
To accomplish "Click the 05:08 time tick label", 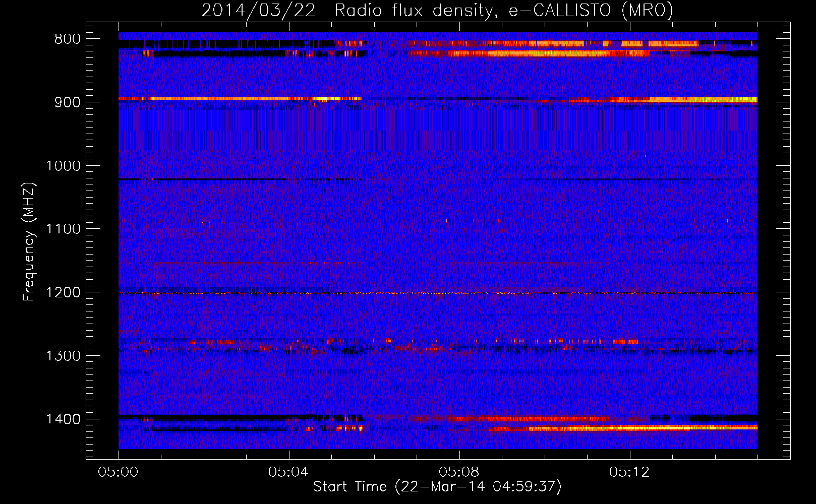I will [459, 472].
